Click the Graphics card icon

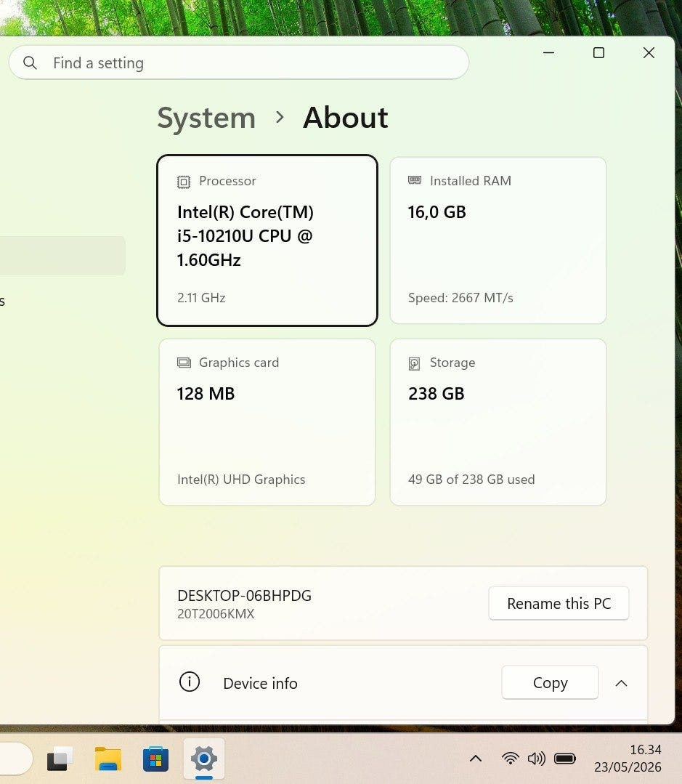click(184, 363)
